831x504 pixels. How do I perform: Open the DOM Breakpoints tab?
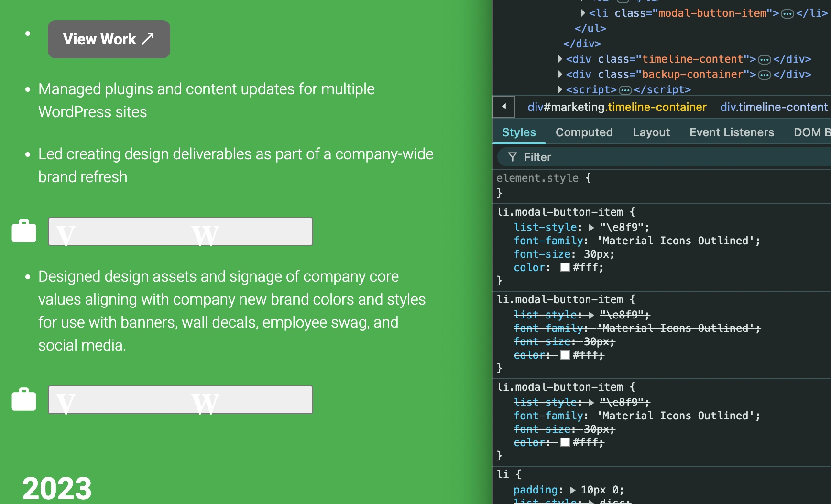pyautogui.click(x=811, y=132)
